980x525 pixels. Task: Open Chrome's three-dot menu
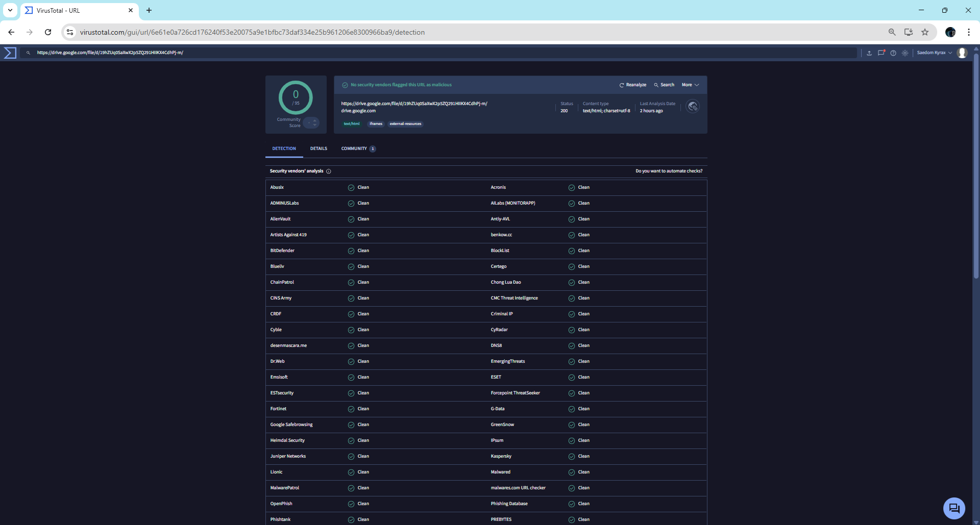tap(969, 32)
